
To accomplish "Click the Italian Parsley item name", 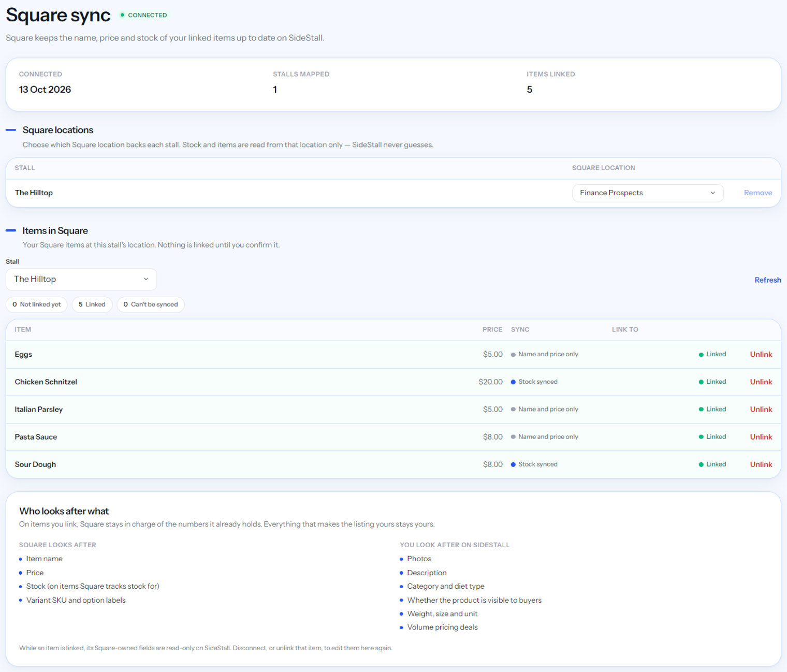I will point(39,410).
